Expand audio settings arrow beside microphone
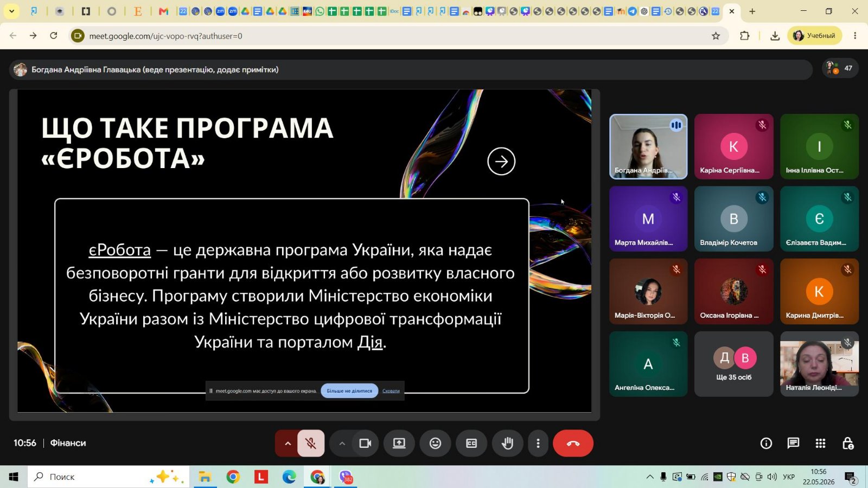Screen dimensions: 868x488 coord(288,444)
